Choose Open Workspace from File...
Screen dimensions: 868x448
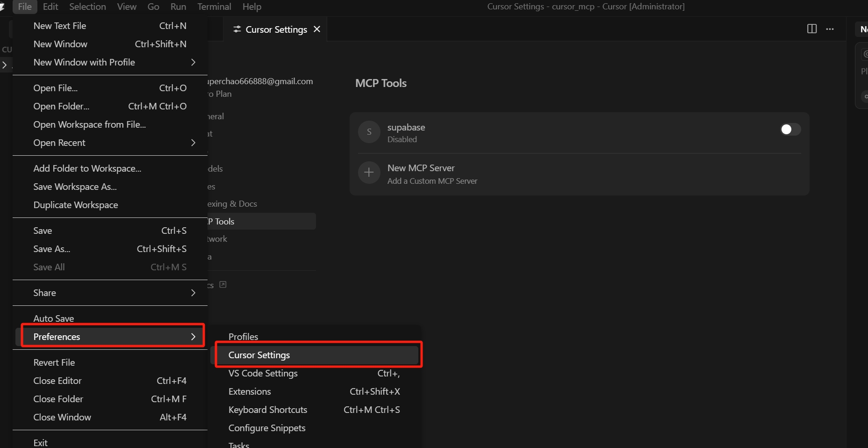[x=110, y=124]
